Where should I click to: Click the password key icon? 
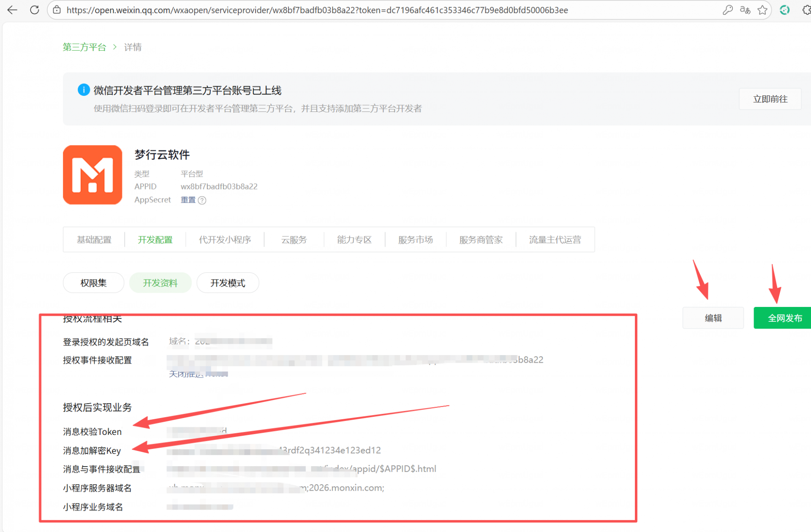pyautogui.click(x=727, y=10)
